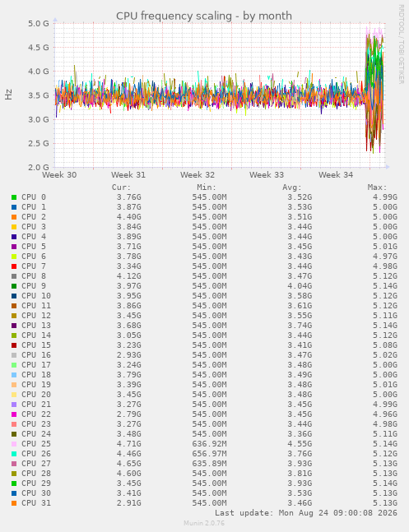Click the 'CPU 30' legend label

36,493
